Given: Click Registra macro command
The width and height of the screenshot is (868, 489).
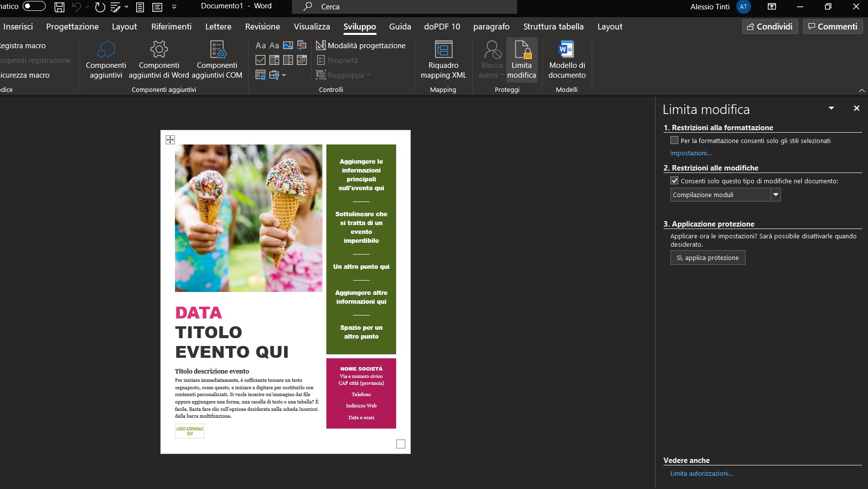Looking at the screenshot, I should pyautogui.click(x=23, y=46).
